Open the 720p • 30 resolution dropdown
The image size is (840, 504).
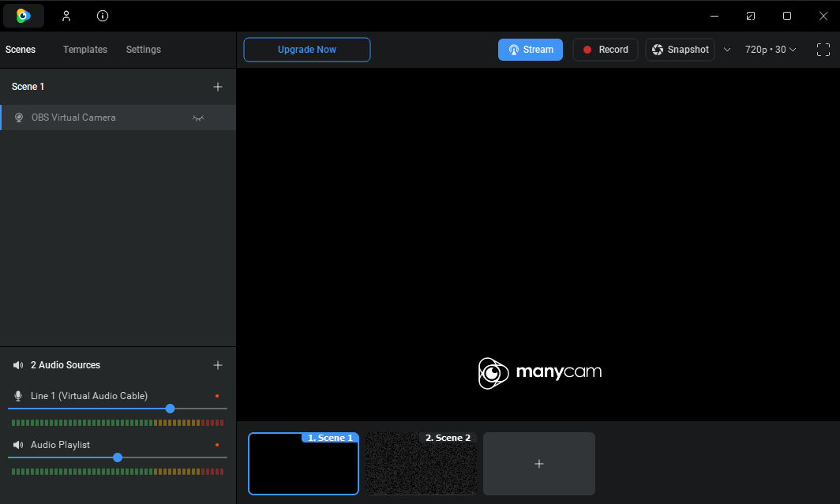(x=771, y=50)
